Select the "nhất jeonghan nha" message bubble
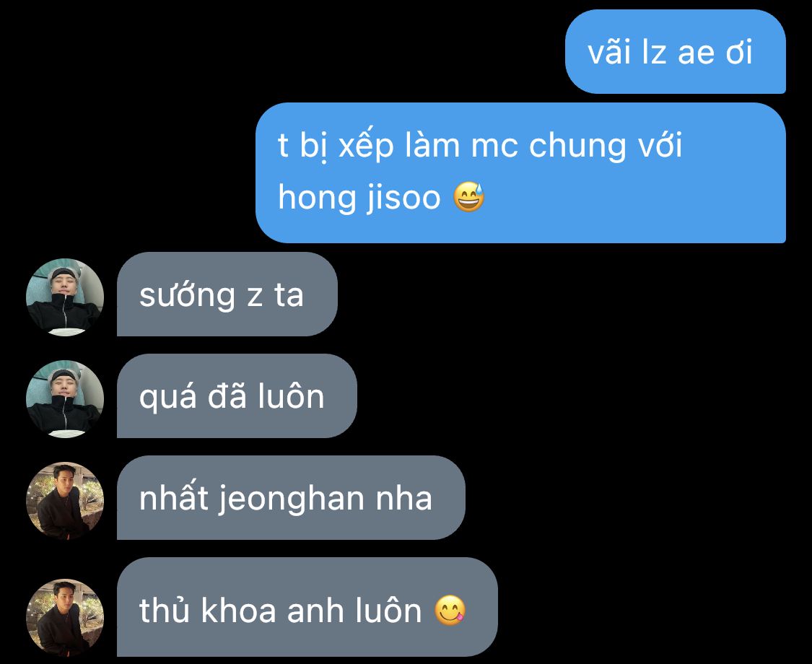This screenshot has width=812, height=664. (x=291, y=498)
